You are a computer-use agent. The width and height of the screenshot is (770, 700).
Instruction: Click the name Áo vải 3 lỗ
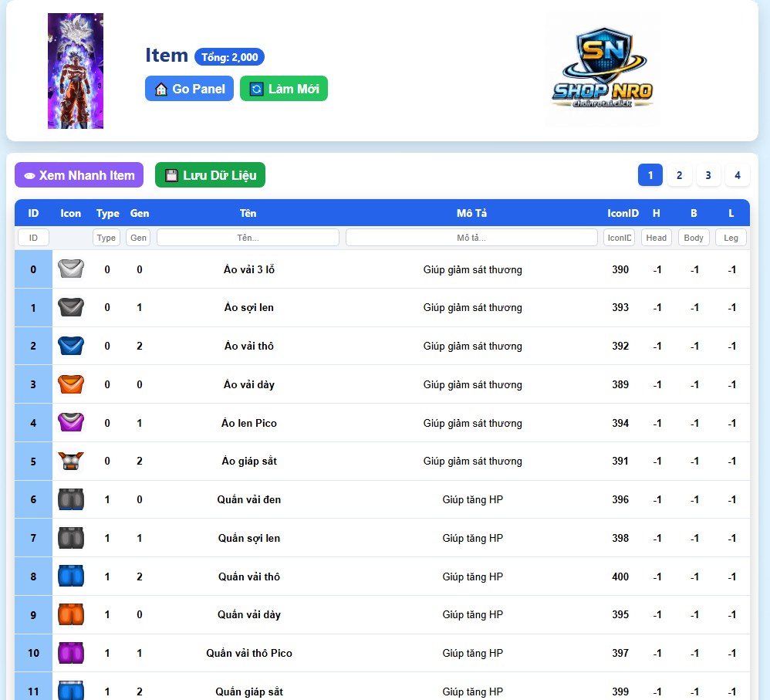coord(249,269)
